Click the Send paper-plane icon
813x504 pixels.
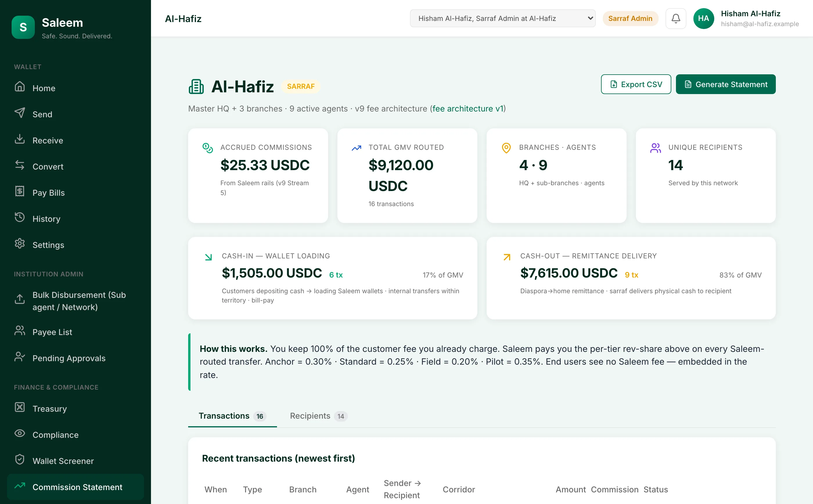20,113
